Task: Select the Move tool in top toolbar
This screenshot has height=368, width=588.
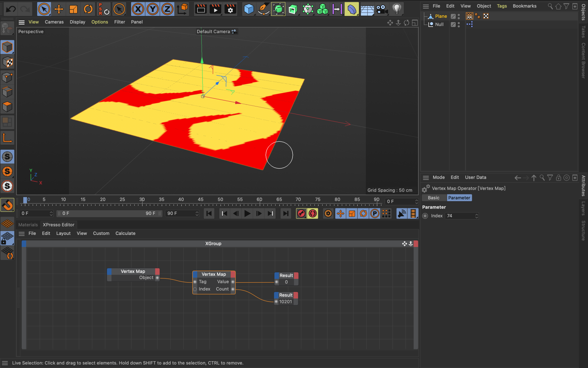Action: click(x=58, y=9)
